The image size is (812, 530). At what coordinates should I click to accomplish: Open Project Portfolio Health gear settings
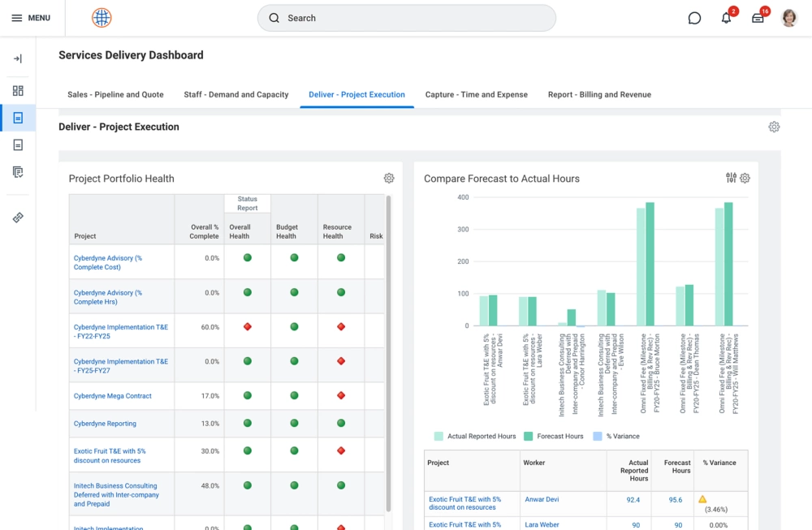[389, 179]
